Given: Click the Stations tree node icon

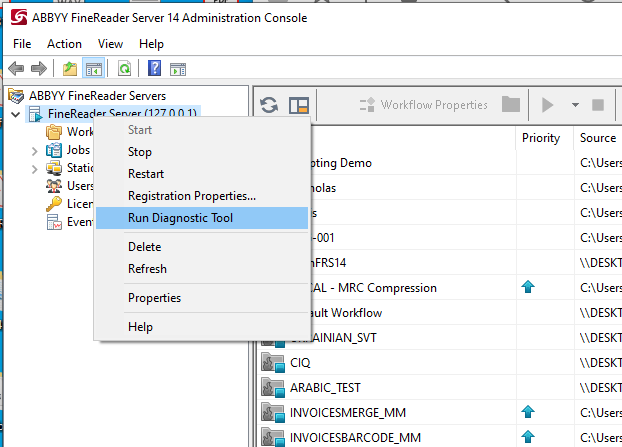Looking at the screenshot, I should [x=54, y=168].
